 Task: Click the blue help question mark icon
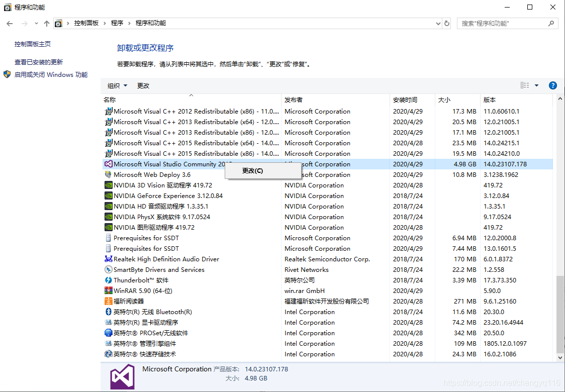coord(553,85)
